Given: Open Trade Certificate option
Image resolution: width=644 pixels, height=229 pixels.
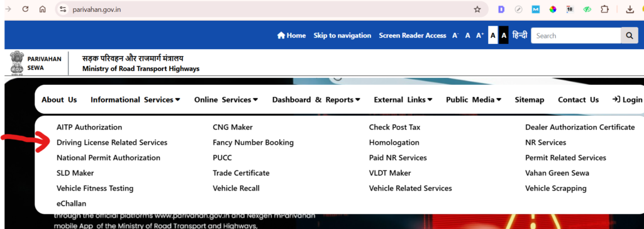Looking at the screenshot, I should pyautogui.click(x=241, y=173).
